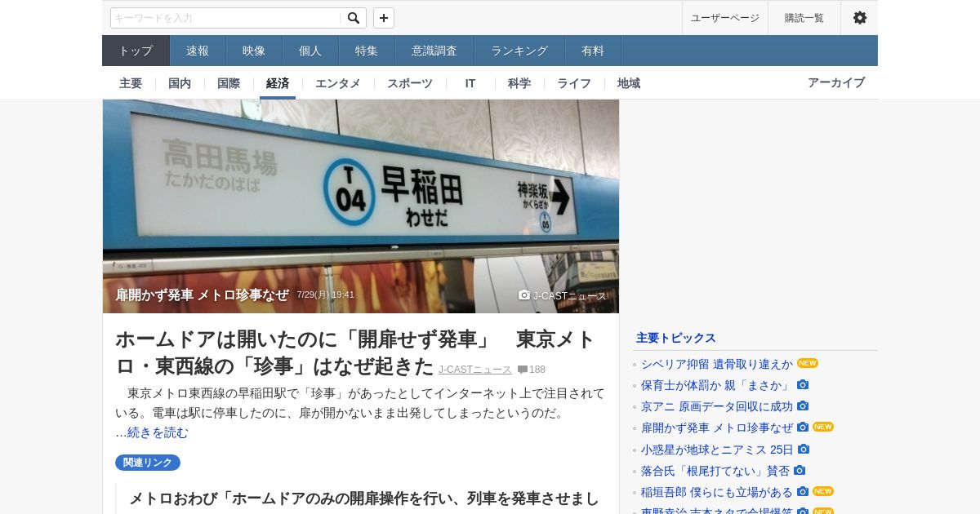This screenshot has height=514, width=980.
Task: Click 関連リンク label button
Action: click(148, 463)
